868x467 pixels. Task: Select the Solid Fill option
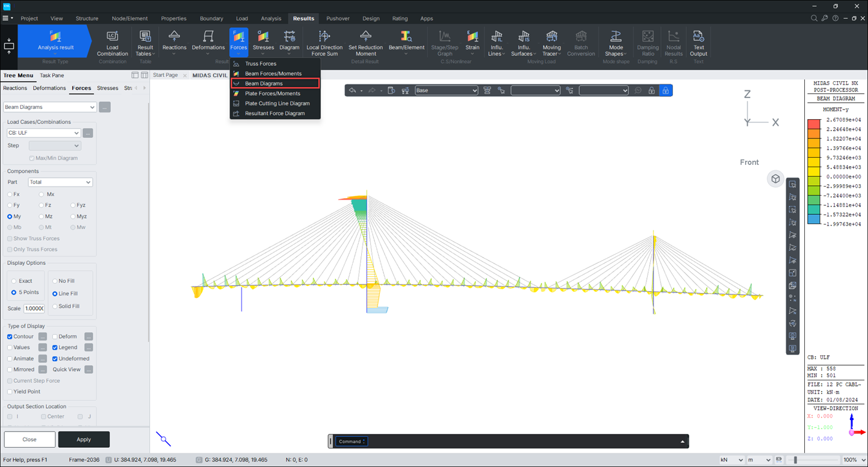55,306
